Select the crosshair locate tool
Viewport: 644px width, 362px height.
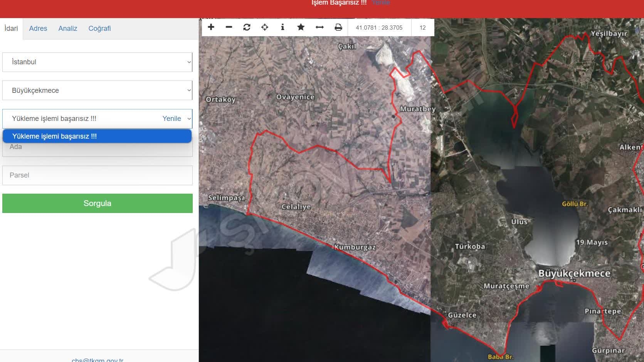pyautogui.click(x=265, y=27)
